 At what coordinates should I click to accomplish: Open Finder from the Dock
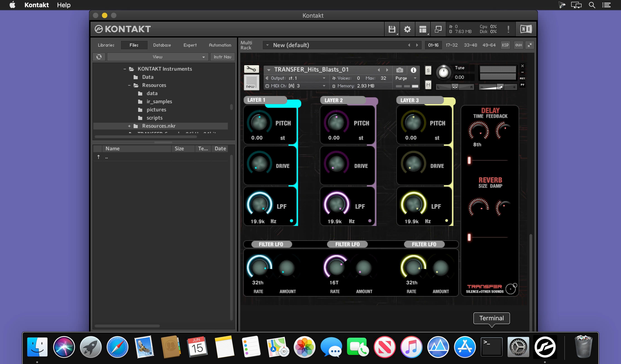pos(37,347)
